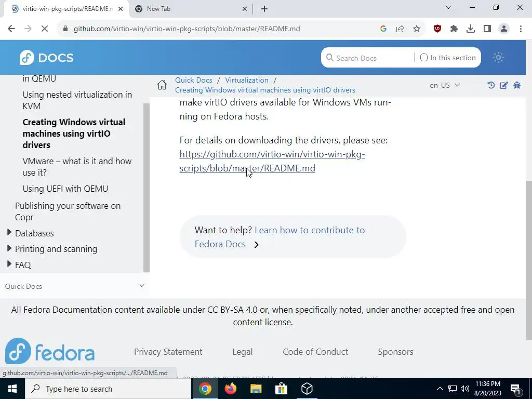Close the virtio-win-pkg-scripts tab
Screen dimensions: 532x399
point(121,9)
